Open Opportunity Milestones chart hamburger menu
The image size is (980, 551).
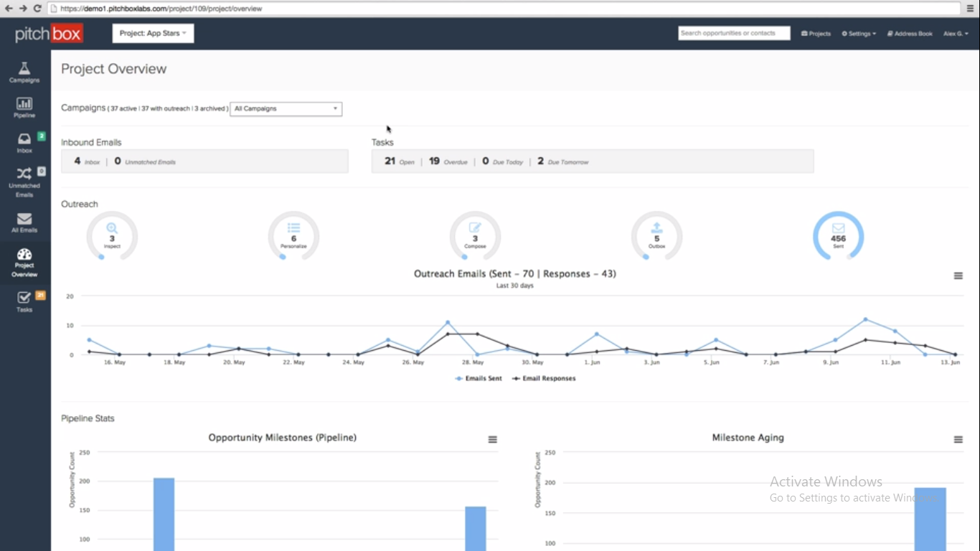point(492,440)
